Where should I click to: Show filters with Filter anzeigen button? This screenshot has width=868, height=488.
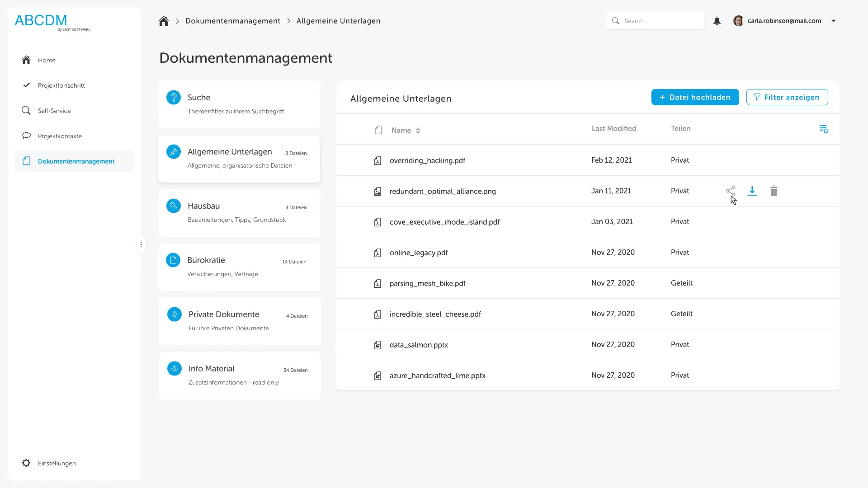coord(787,97)
